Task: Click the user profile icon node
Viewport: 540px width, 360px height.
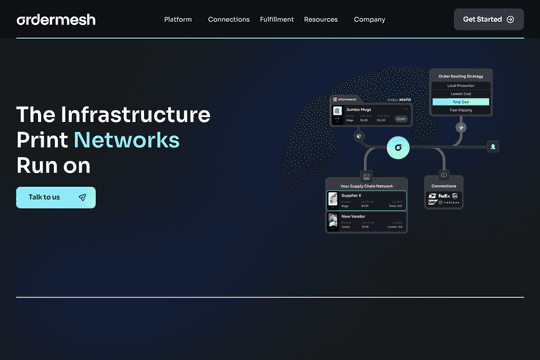Action: point(493,147)
